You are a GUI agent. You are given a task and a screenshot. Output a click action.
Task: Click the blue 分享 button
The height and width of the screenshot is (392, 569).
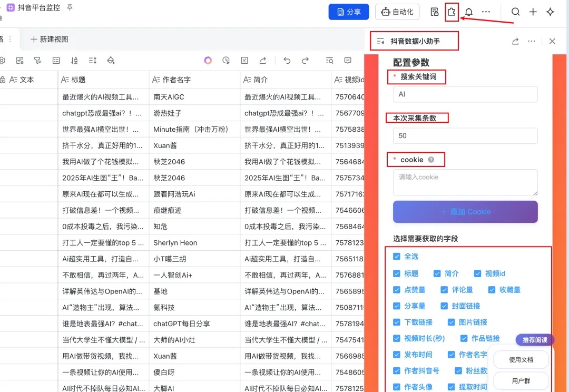(x=348, y=12)
